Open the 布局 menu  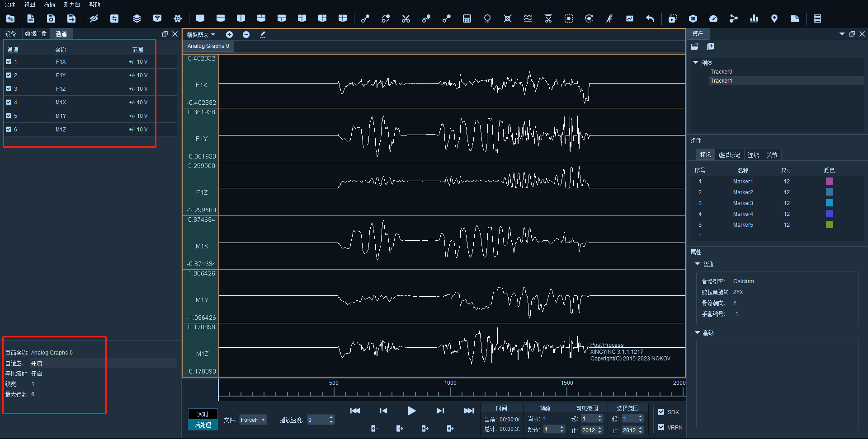49,5
